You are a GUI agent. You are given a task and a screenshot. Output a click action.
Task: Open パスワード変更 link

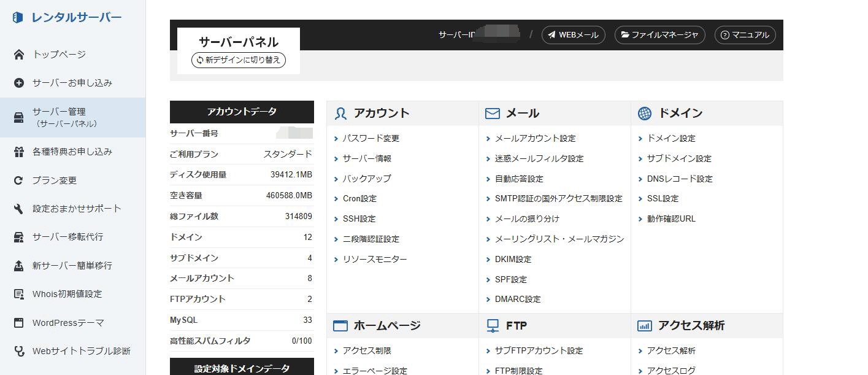pyautogui.click(x=371, y=139)
